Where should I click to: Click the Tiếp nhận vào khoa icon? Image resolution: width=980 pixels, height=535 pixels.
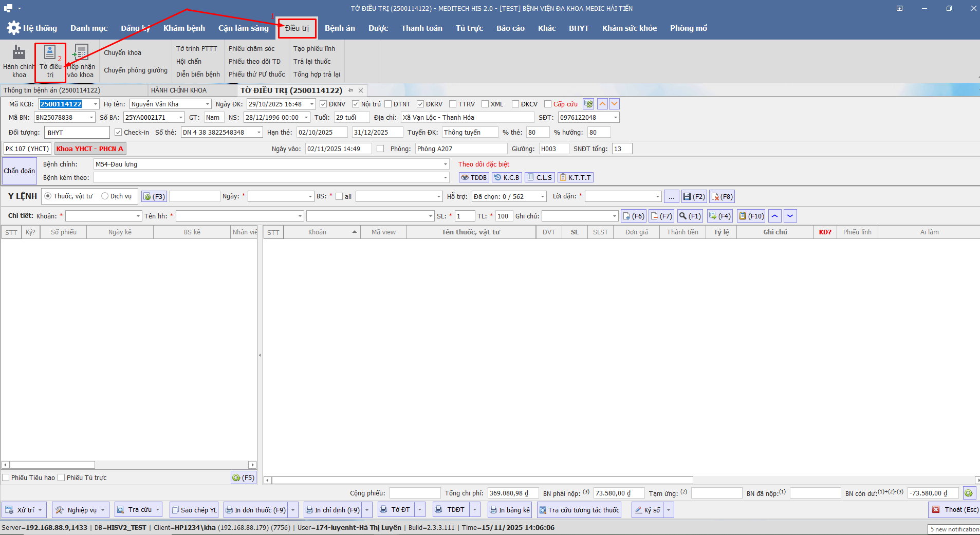(x=81, y=53)
